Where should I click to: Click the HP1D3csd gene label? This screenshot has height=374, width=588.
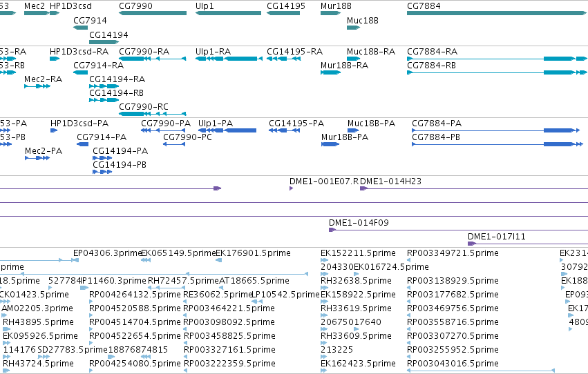[x=71, y=6]
